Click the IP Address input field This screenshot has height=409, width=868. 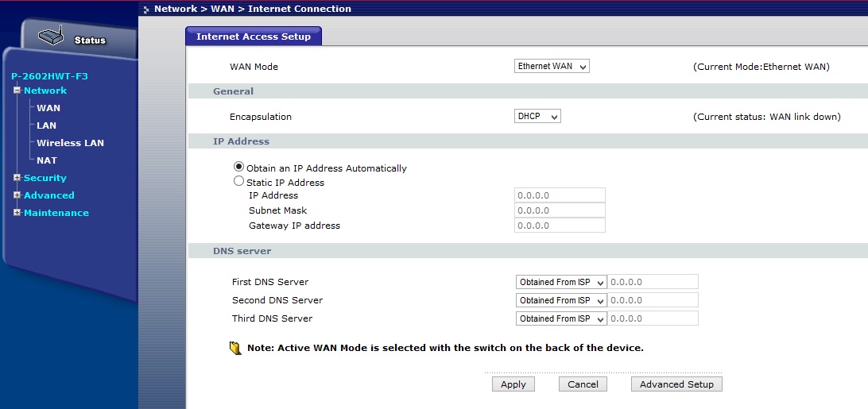(560, 195)
